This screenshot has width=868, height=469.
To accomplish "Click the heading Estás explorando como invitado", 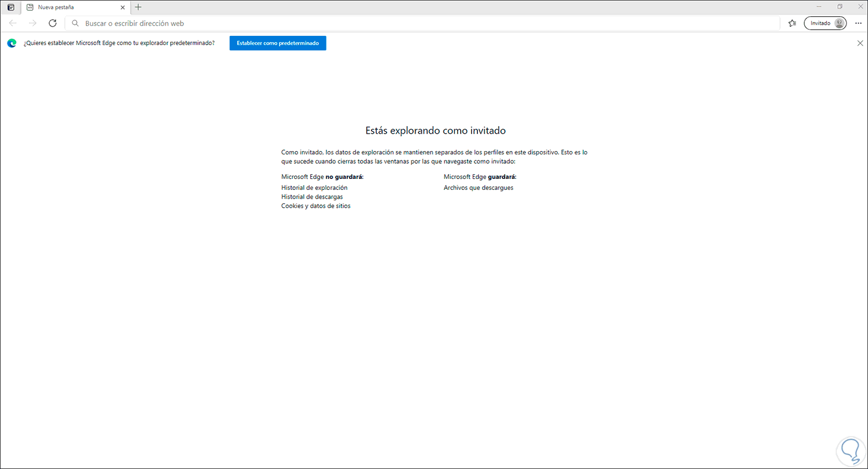I will (x=436, y=131).
